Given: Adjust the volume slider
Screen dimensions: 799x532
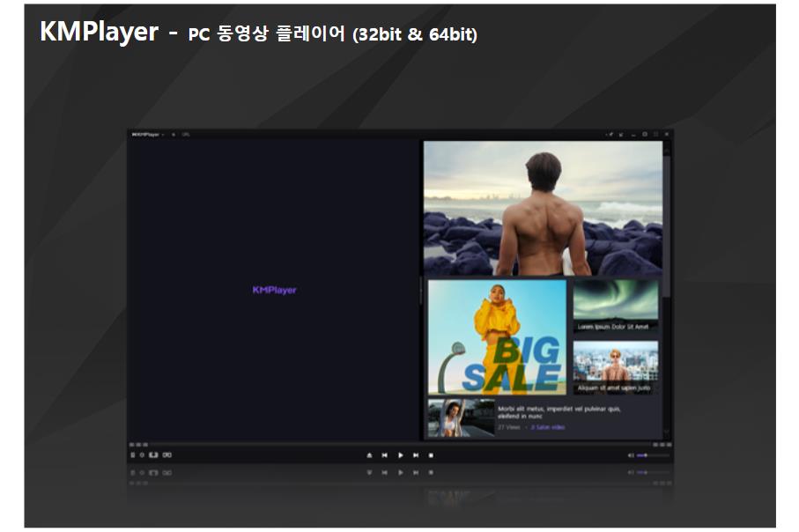Looking at the screenshot, I should pyautogui.click(x=652, y=455).
